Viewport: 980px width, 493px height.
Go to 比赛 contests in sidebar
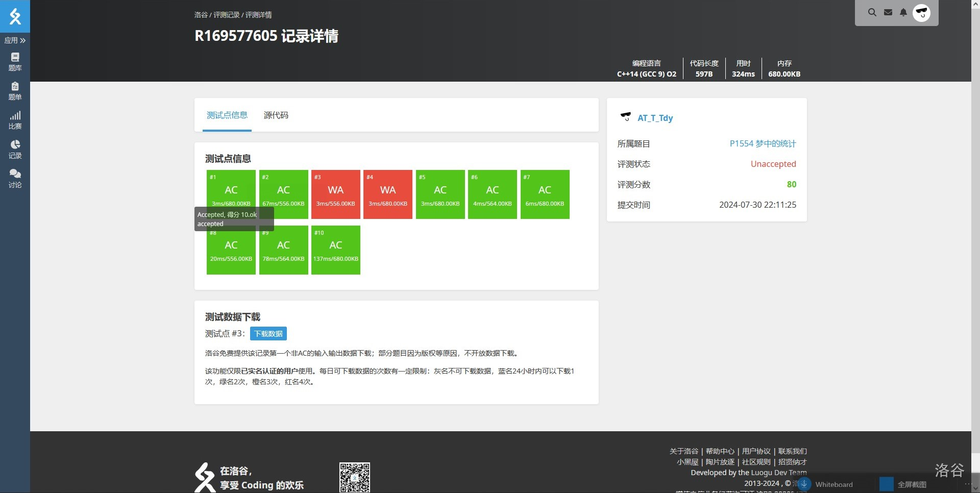coord(15,120)
